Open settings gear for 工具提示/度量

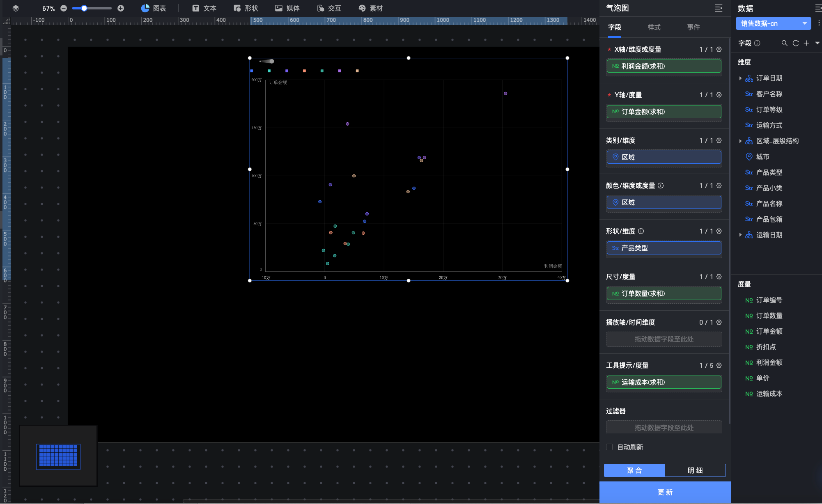tap(719, 365)
